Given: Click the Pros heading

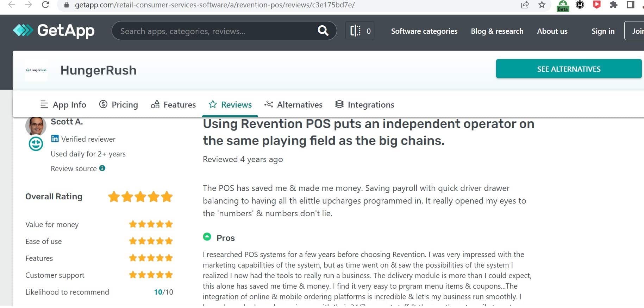Looking at the screenshot, I should 226,238.
